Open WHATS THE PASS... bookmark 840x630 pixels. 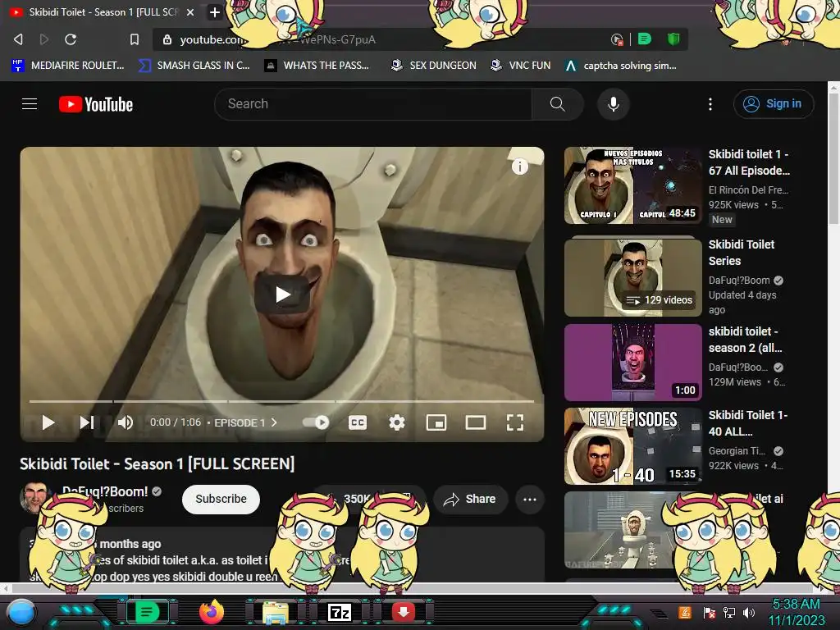coord(317,66)
